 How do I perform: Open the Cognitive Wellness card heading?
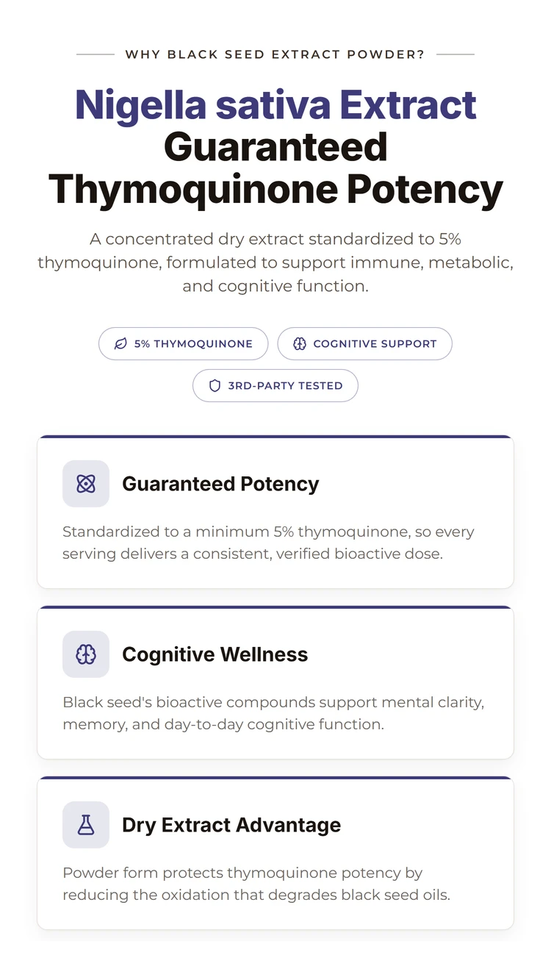tap(215, 654)
